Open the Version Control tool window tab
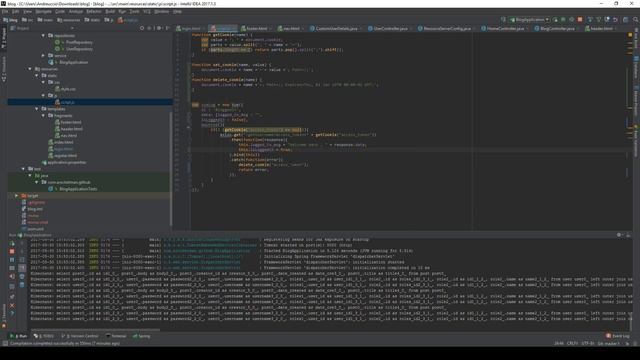 pos(80,336)
